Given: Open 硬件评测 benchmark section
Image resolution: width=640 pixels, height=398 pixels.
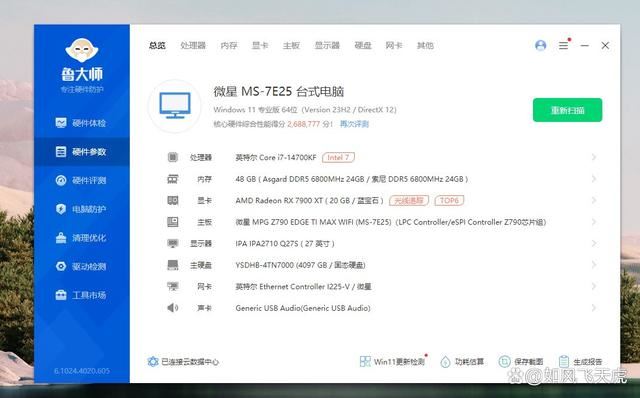Looking at the screenshot, I should point(81,180).
